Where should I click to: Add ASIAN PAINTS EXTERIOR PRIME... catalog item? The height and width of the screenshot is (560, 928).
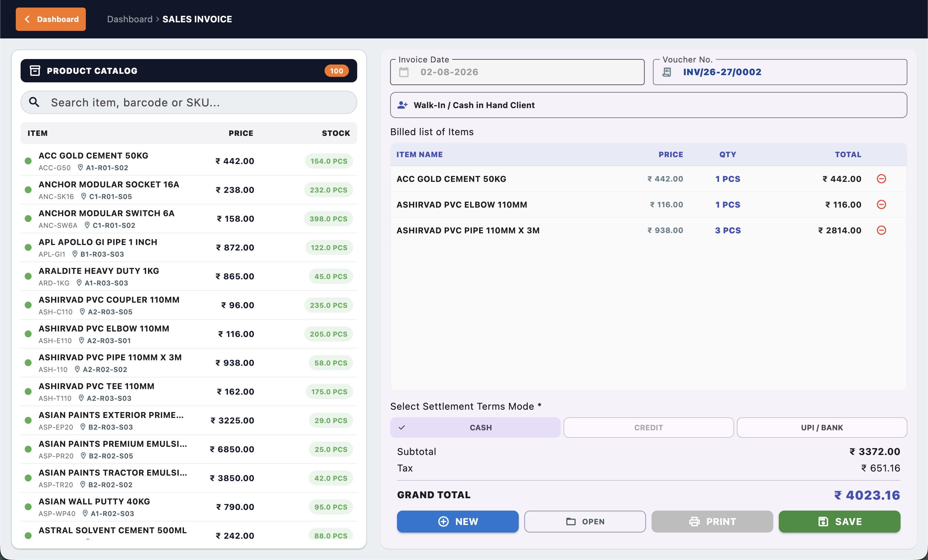189,420
